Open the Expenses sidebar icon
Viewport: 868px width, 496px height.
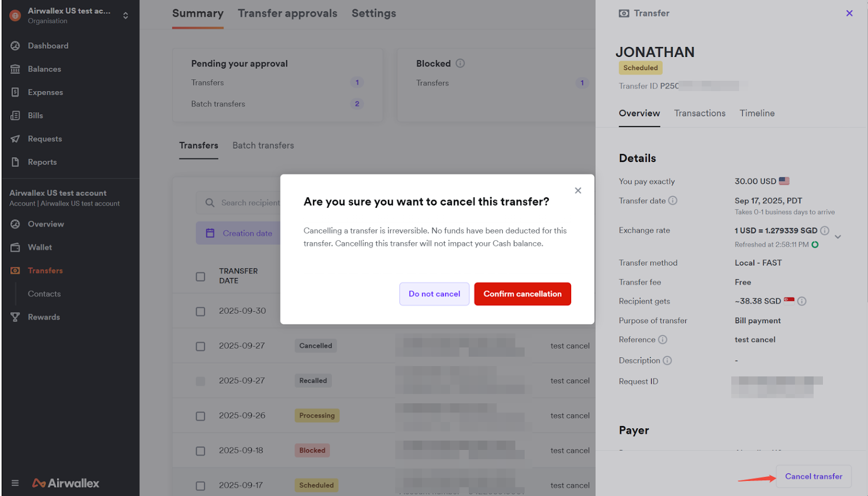coord(15,93)
